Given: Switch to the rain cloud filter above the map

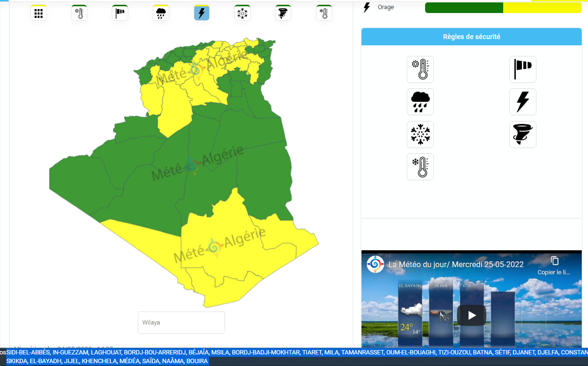Looking at the screenshot, I should pyautogui.click(x=161, y=13).
